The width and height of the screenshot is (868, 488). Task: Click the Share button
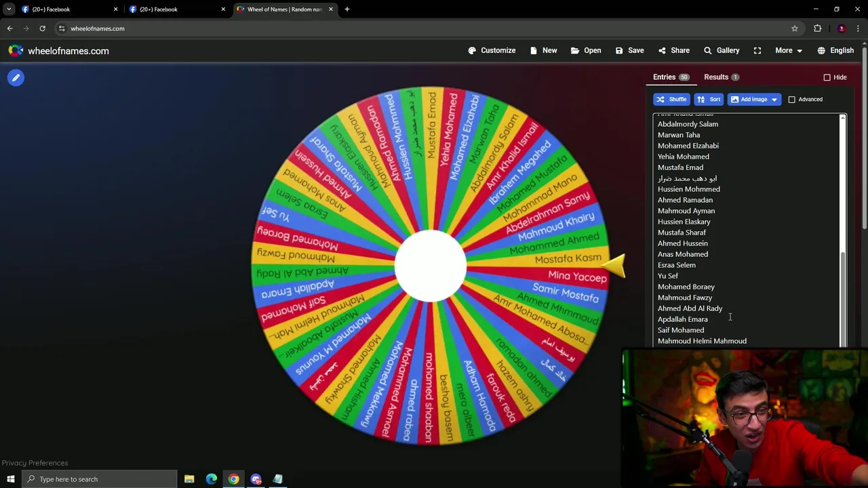click(x=673, y=51)
